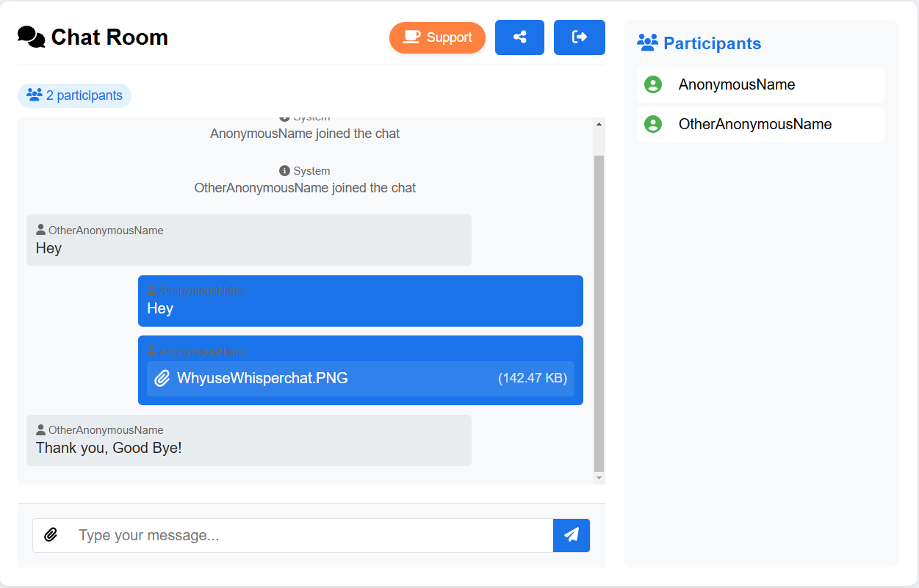Click the leave chat exit icon button
Image resolution: width=919 pixels, height=588 pixels.
[580, 37]
